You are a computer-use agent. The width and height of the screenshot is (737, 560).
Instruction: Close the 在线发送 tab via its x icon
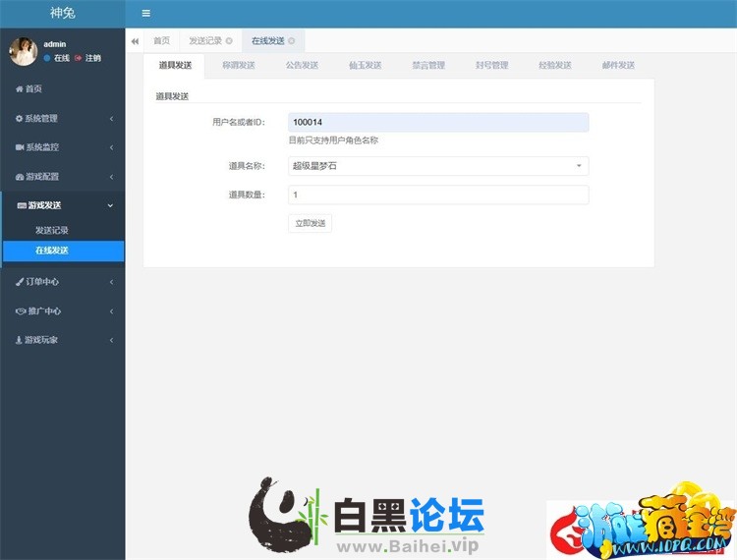point(291,41)
